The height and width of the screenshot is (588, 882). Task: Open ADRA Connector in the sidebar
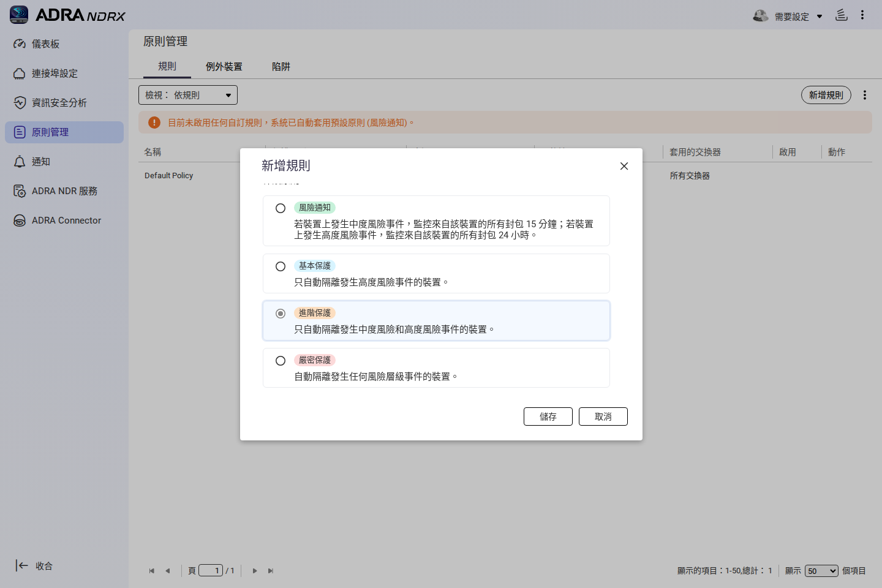tap(64, 221)
